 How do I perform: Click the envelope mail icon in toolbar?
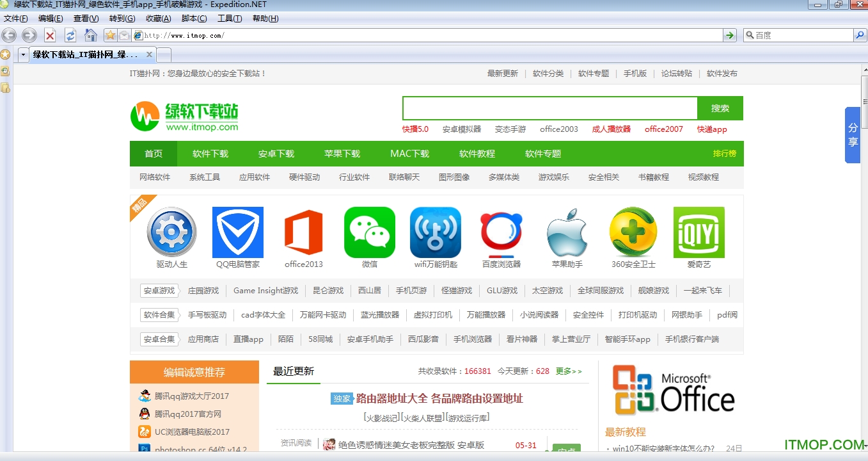click(124, 35)
